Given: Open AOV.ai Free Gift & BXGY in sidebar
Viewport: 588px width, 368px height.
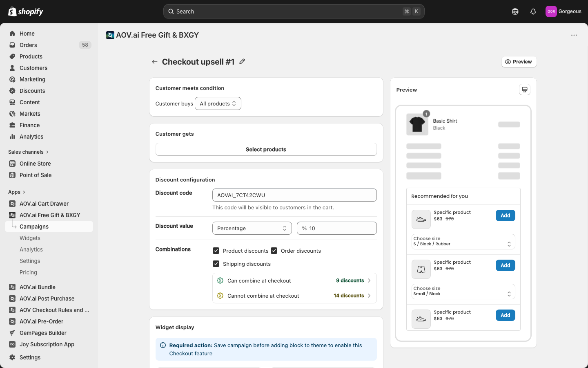Looking at the screenshot, I should [49, 215].
